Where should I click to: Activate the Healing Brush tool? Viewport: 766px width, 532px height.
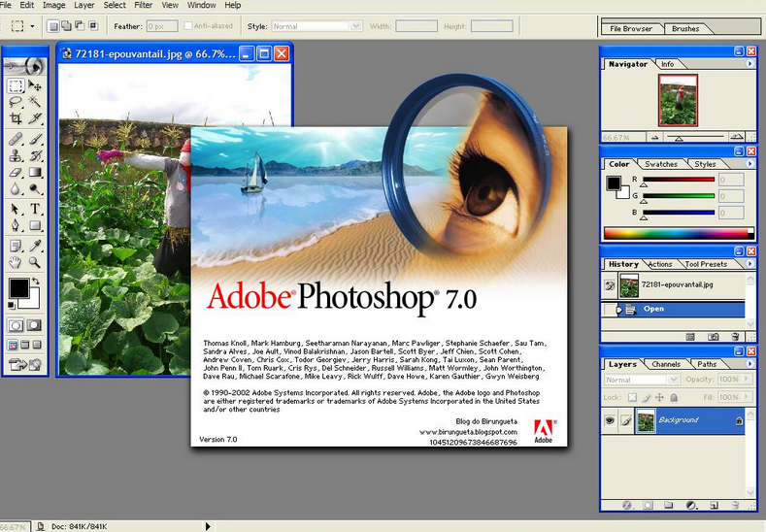(16, 139)
